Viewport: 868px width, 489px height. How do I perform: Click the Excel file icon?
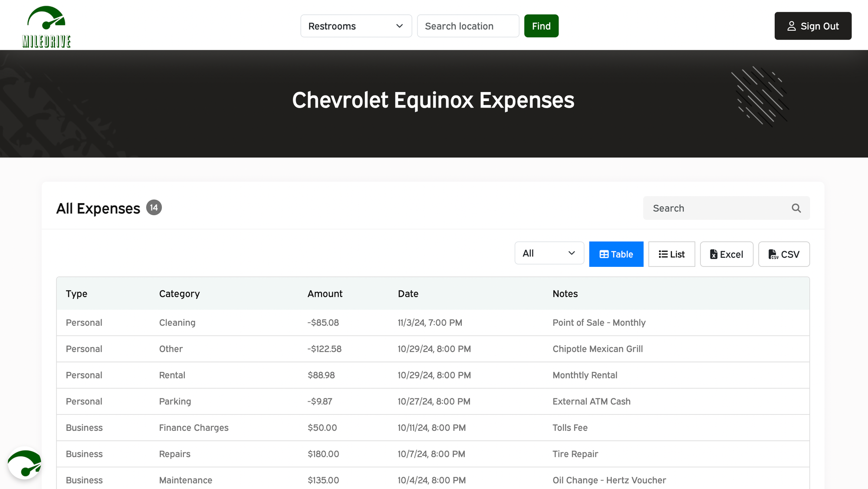pos(713,254)
